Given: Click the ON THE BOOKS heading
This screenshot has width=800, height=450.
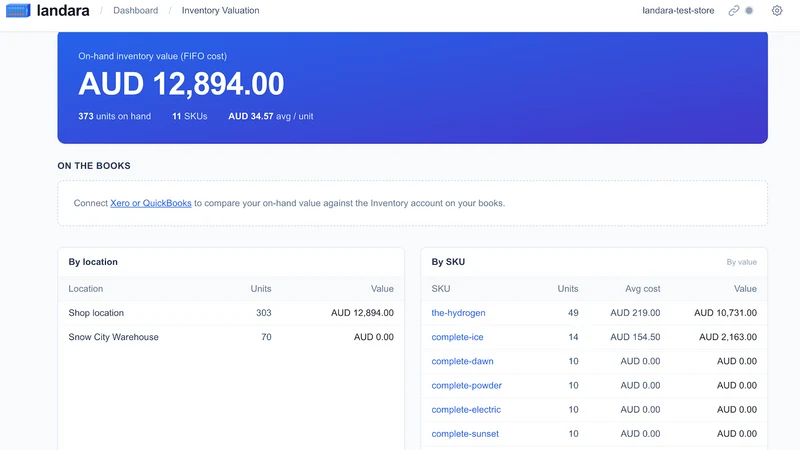Looking at the screenshot, I should 94,166.
